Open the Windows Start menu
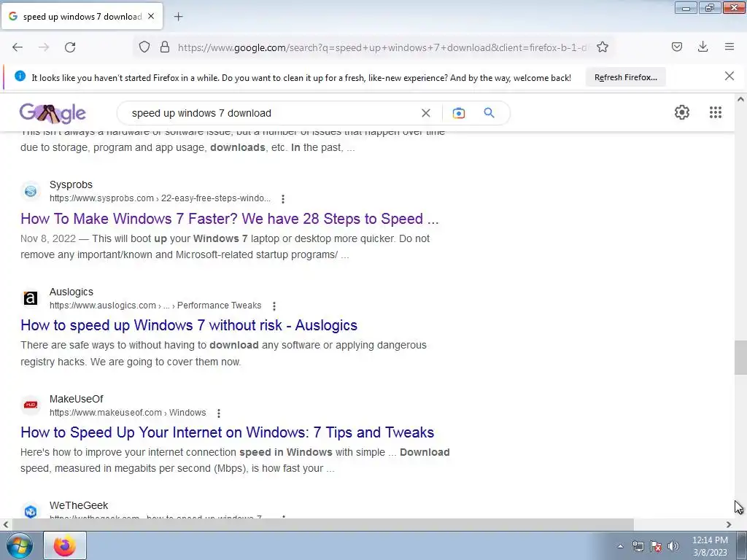Screen dimensions: 747x560 click(20, 545)
